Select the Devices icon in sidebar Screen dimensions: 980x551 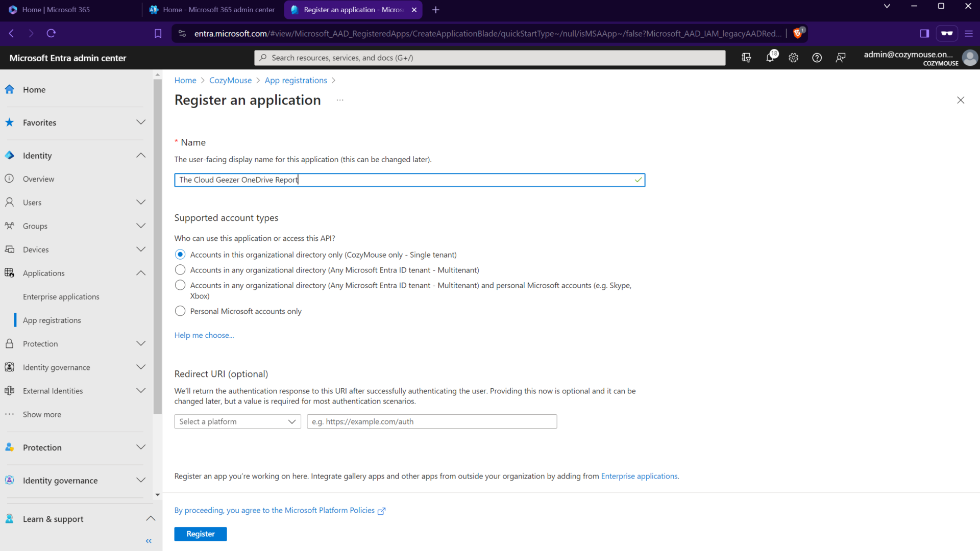(x=9, y=249)
